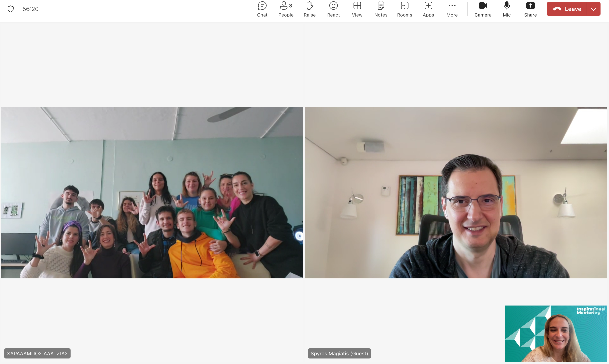Expand the Leave options dropdown arrow

click(x=593, y=9)
